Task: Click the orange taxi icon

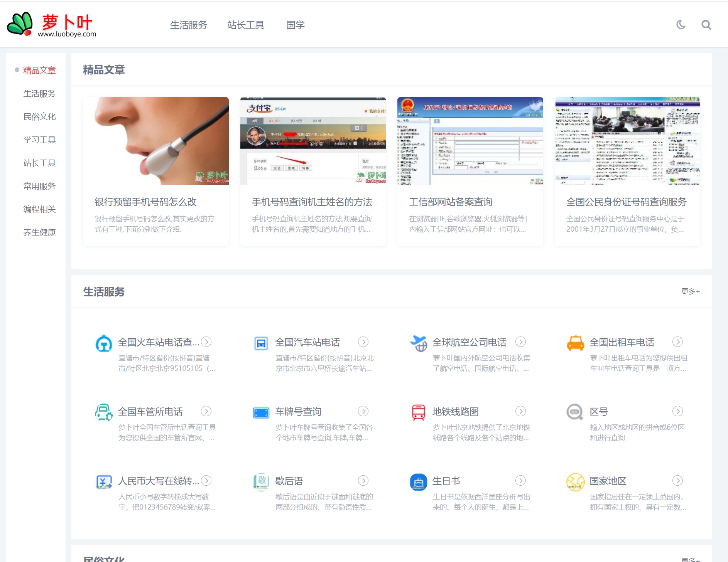Action: point(575,343)
